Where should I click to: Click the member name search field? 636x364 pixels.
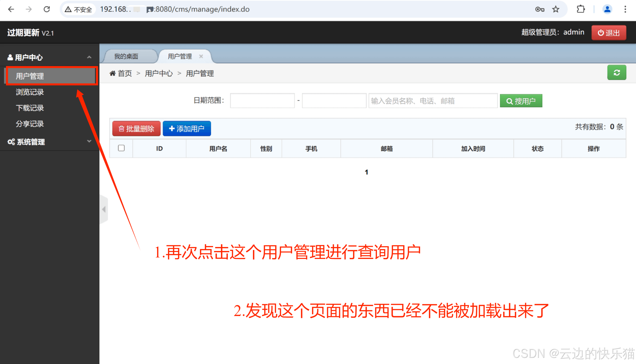(x=433, y=101)
